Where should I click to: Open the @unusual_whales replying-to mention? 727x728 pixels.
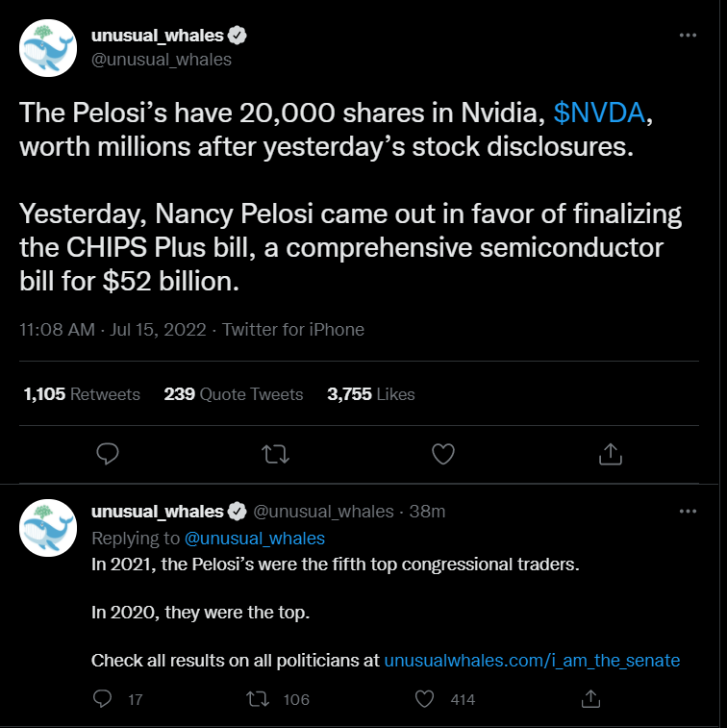click(255, 539)
